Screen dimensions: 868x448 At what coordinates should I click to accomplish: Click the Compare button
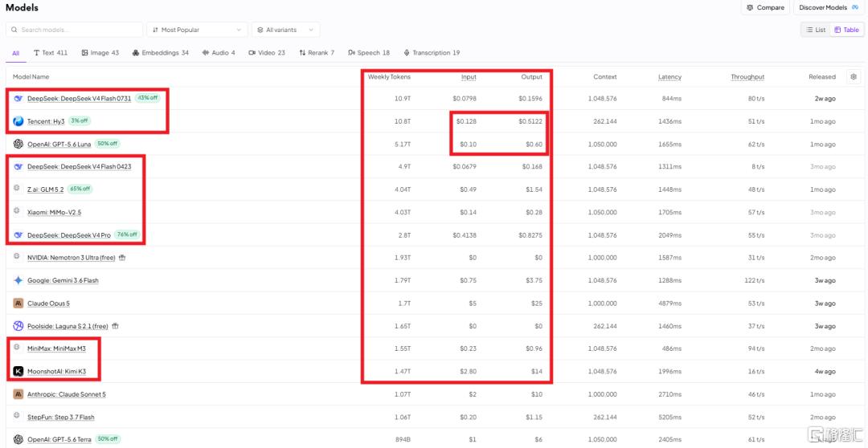766,8
